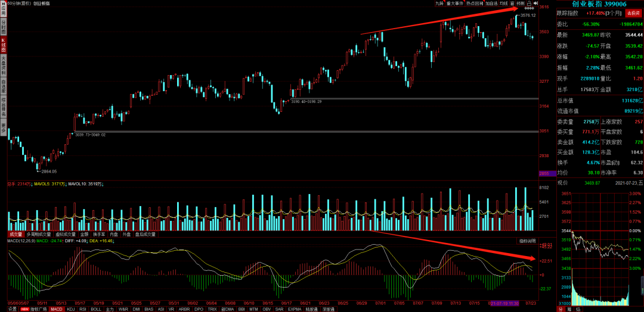Open 设置 at bottom indicator bar

click(13, 309)
